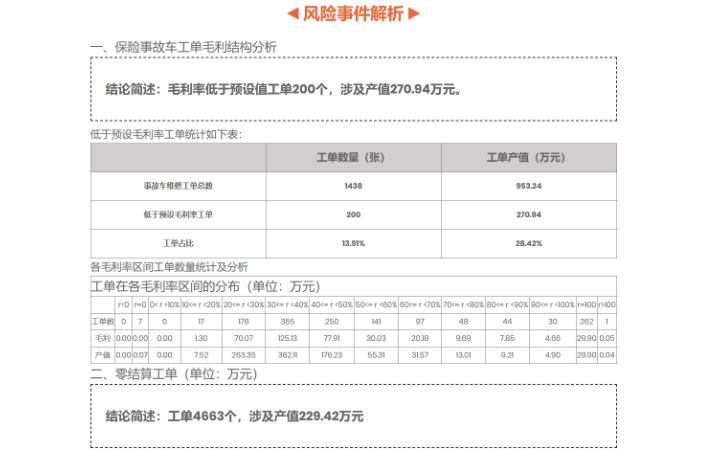Click the r=100 column header
The height and width of the screenshot is (450, 720).
tap(587, 305)
